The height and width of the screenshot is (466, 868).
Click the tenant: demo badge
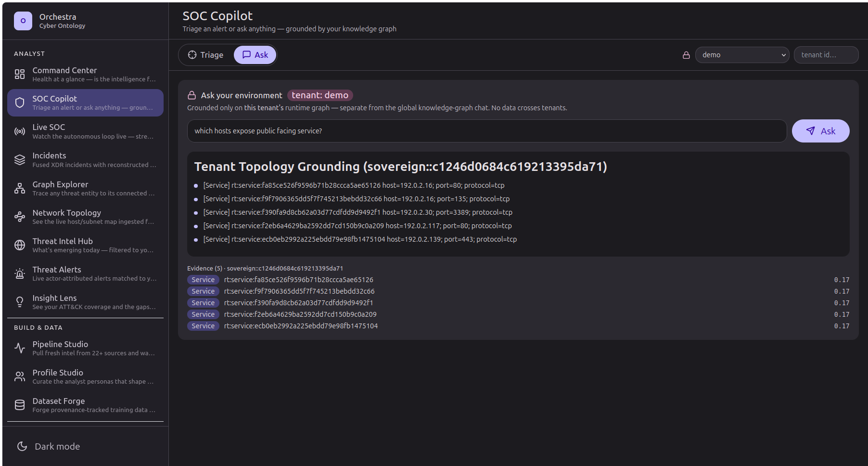320,95
